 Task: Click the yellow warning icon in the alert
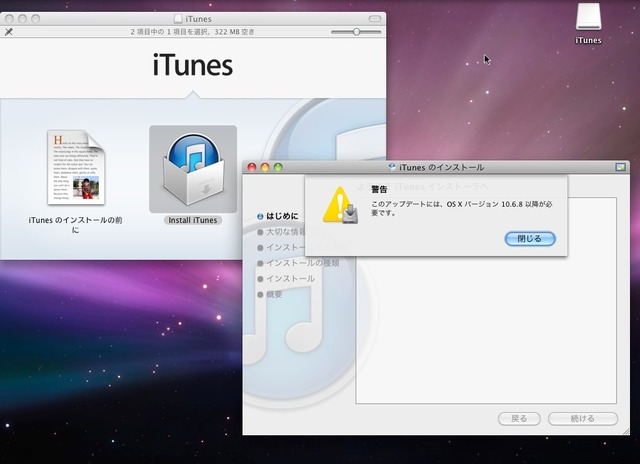point(340,205)
